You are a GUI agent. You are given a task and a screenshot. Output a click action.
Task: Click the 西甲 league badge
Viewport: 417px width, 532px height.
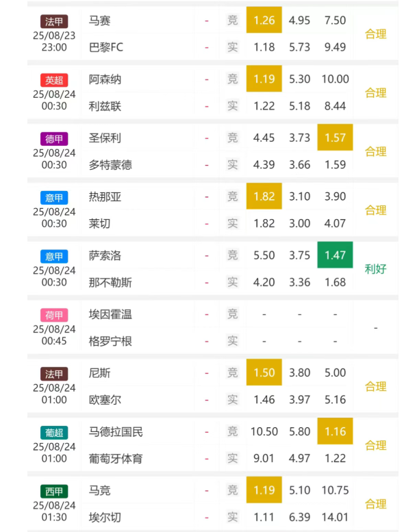[54, 492]
